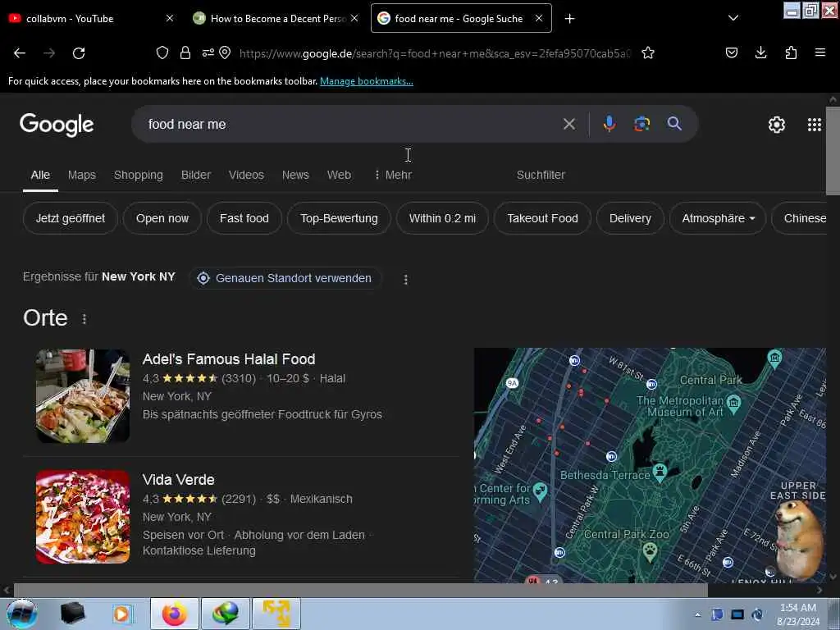840x630 pixels.
Task: Open the Vida Verde listing
Action: point(178,480)
